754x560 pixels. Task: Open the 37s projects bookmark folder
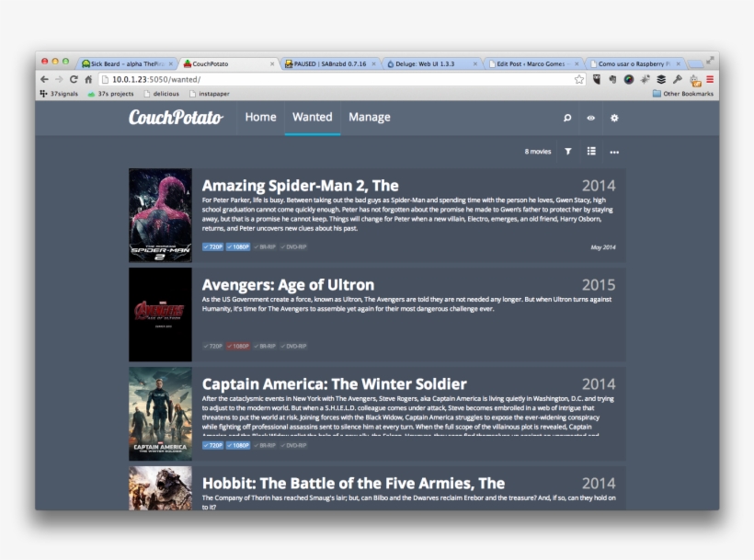110,94
